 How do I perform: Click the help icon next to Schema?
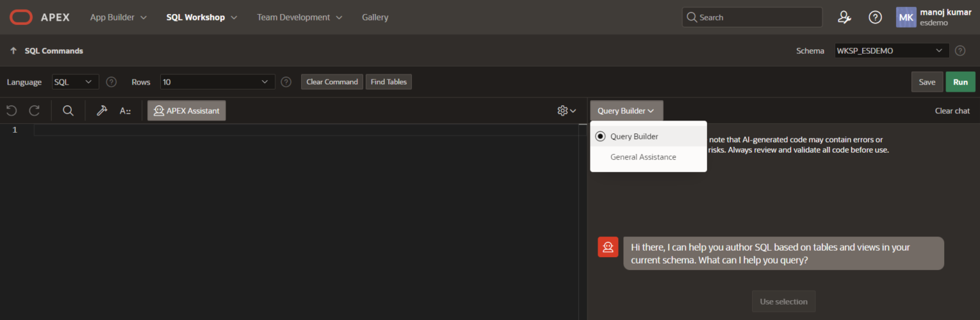(960, 51)
